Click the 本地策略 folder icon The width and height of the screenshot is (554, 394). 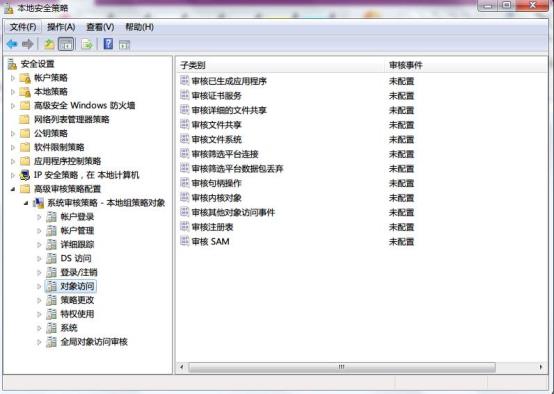point(25,92)
